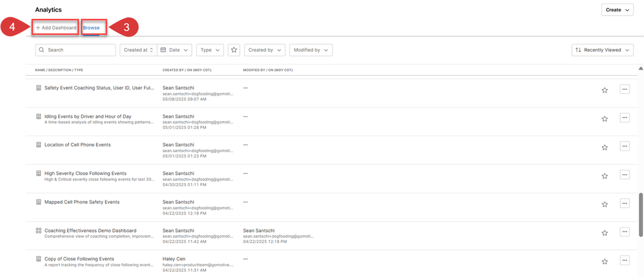Open three-dot menu for High Severity Close Following
The image size is (644, 278).
point(625,175)
